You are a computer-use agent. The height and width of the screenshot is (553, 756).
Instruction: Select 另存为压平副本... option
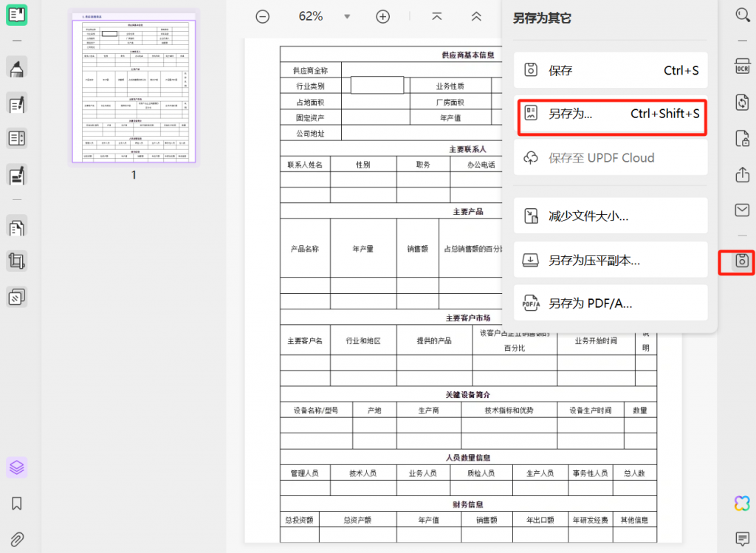pyautogui.click(x=611, y=260)
